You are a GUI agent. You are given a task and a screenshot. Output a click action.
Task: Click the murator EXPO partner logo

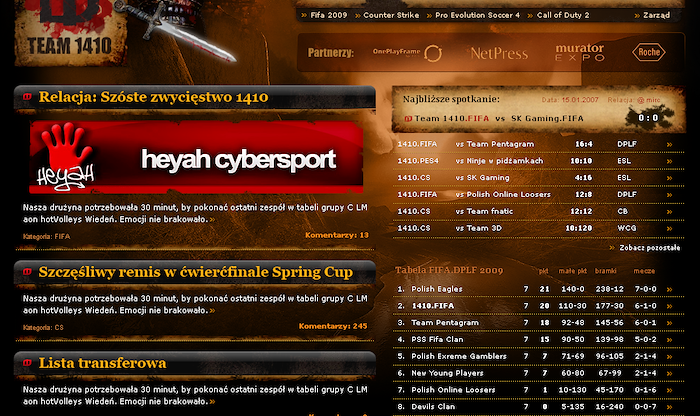tap(579, 52)
